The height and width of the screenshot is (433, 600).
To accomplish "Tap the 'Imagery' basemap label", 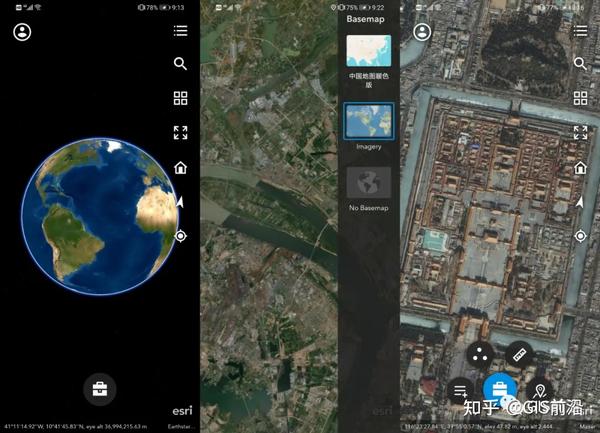I will point(369,147).
